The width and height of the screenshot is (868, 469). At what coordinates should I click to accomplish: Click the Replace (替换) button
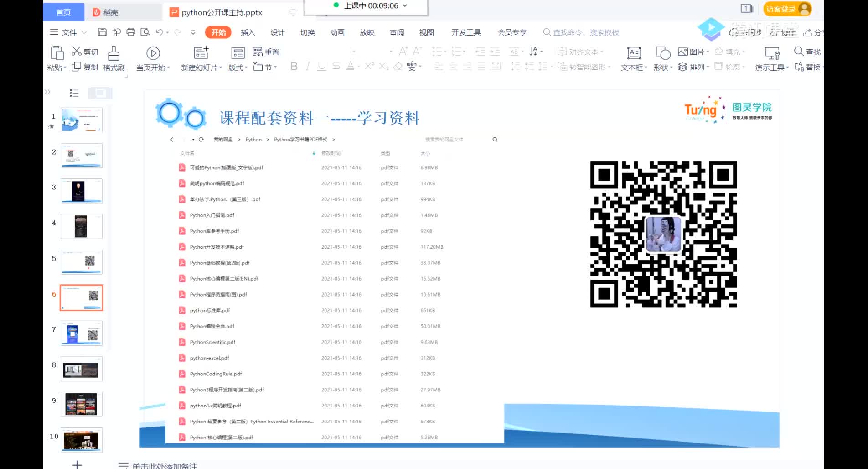pyautogui.click(x=807, y=67)
